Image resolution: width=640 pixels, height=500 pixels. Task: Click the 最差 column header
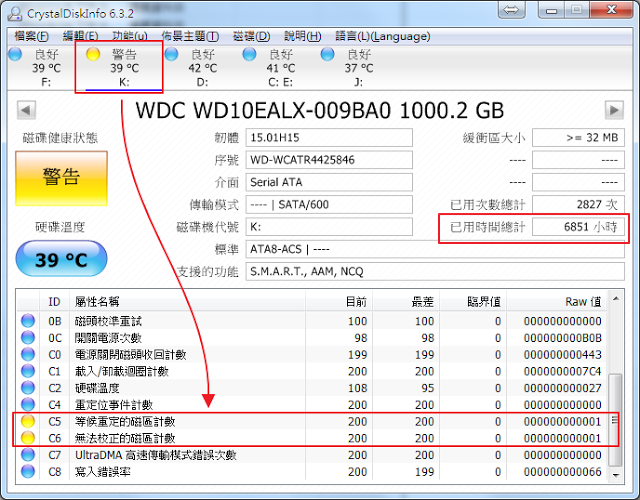tap(406, 302)
